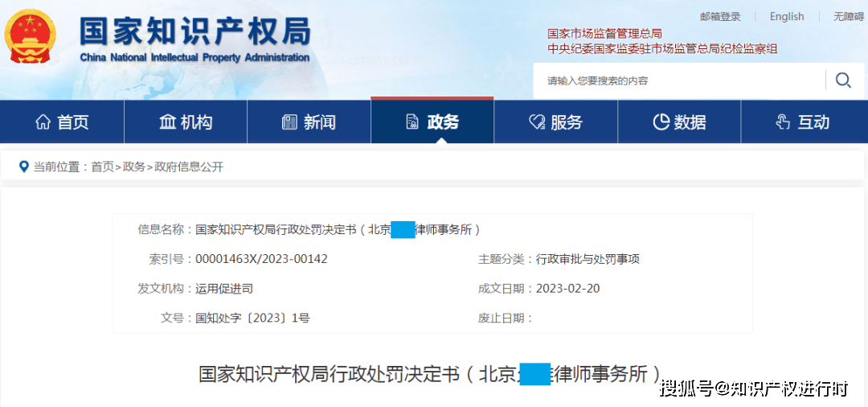
Task: Click the 国家知识产权局 site title
Action: [x=194, y=32]
